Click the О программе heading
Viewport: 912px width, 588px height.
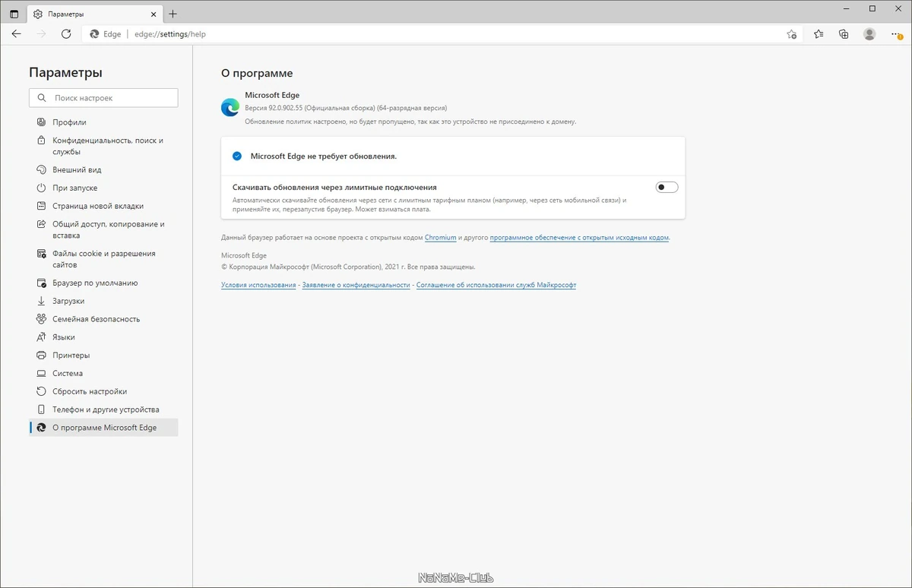(257, 74)
